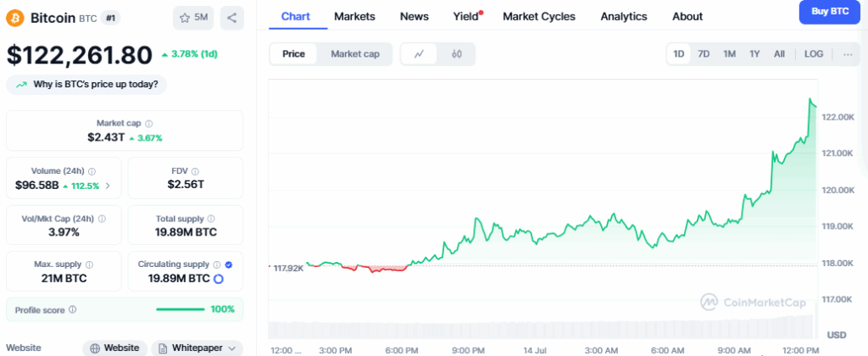Click the 3.97% Vol/Mkt Cap value
Viewport: 868px width, 356px height.
(63, 232)
